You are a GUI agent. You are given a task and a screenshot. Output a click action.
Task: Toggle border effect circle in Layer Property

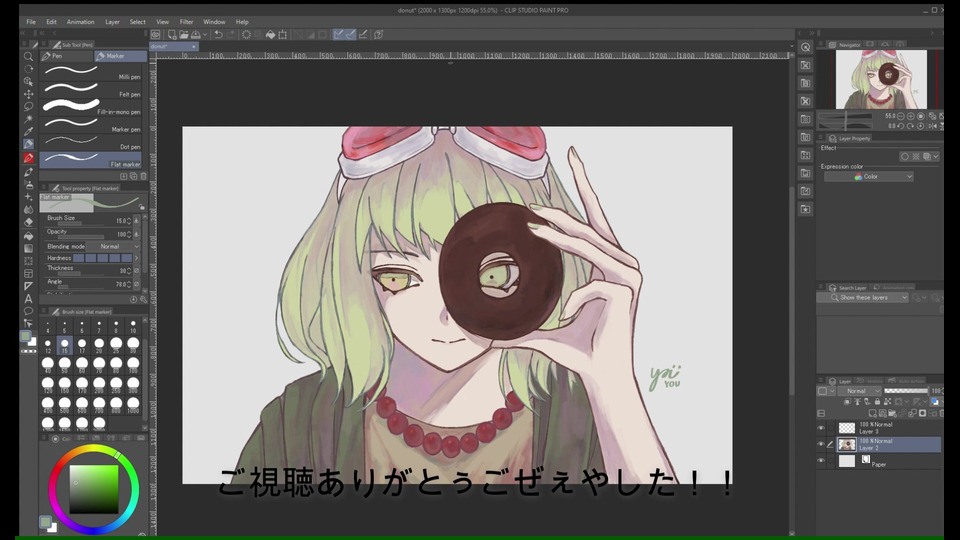[904, 157]
